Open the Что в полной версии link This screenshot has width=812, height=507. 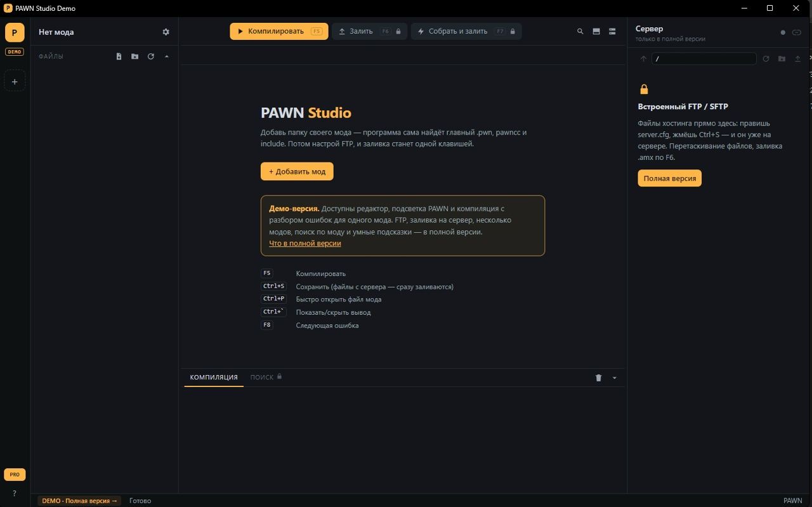(305, 243)
